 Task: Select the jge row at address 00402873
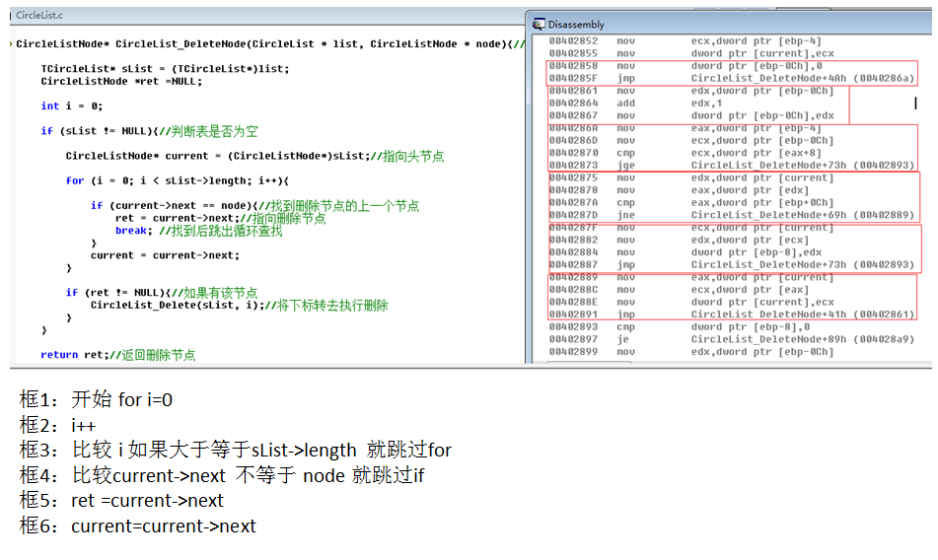pos(732,165)
